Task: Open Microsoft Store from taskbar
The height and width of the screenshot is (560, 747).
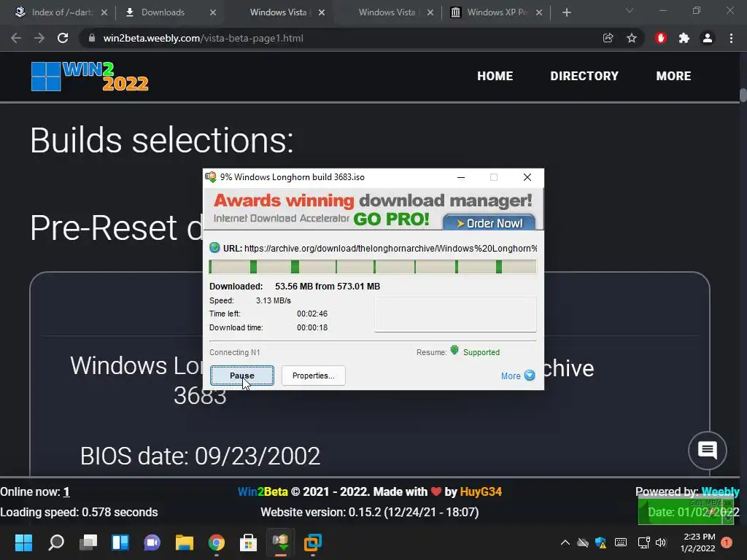Action: (248, 542)
